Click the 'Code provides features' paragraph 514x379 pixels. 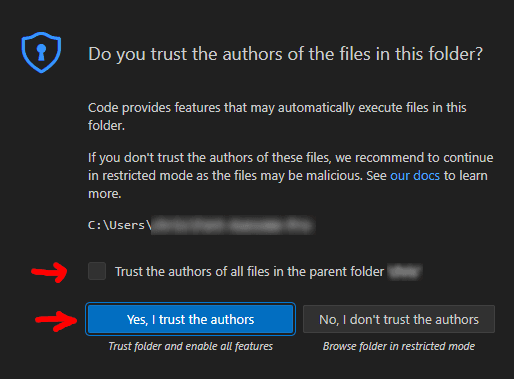coord(277,117)
